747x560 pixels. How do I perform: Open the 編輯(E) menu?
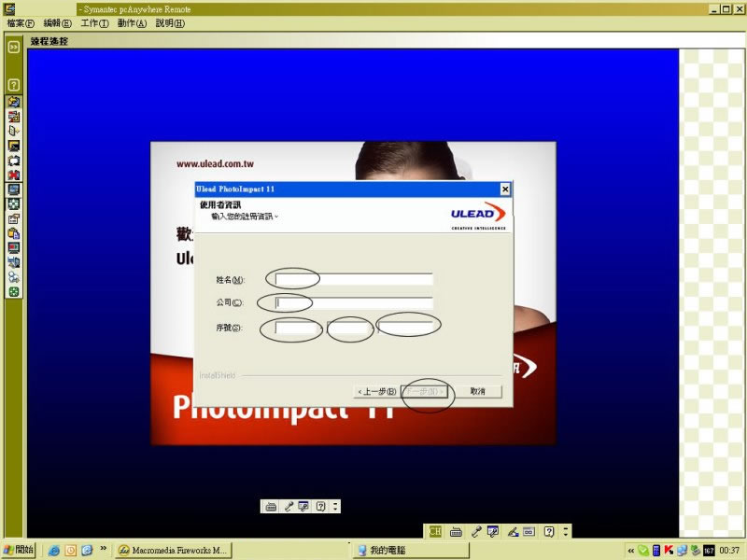coord(57,23)
